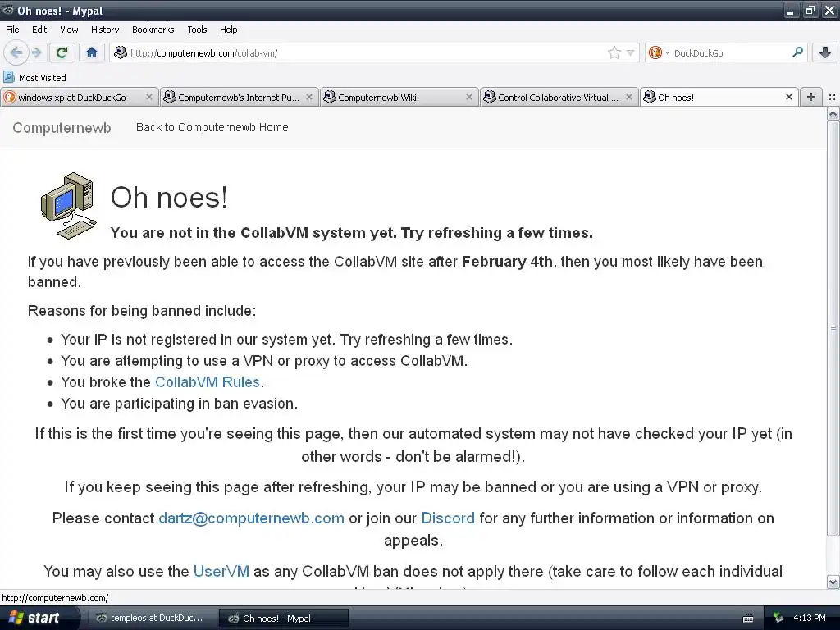Click the "You are participating in ban evasion." bullet
The width and height of the screenshot is (840, 630).
coord(179,404)
